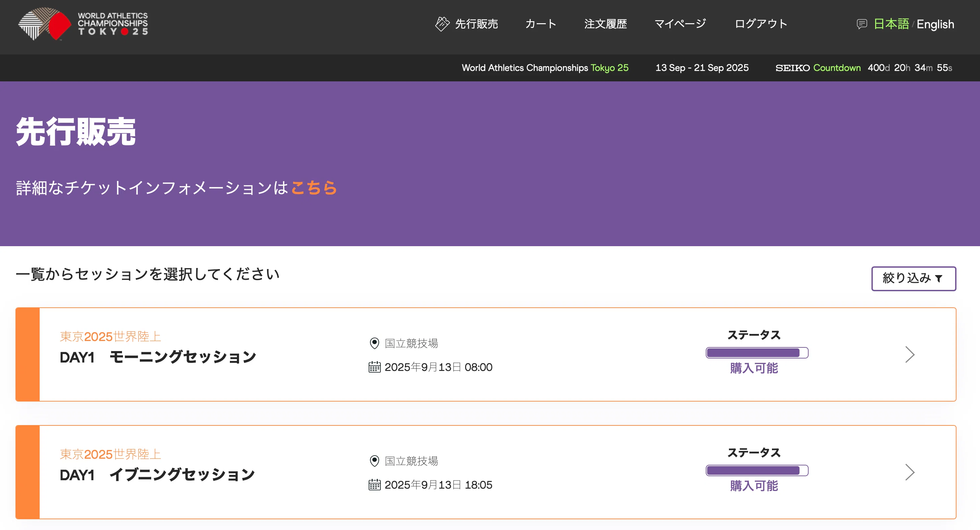The image size is (980, 530).
Task: Click the 2025年9月13日 18:05 date text
Action: tap(438, 485)
